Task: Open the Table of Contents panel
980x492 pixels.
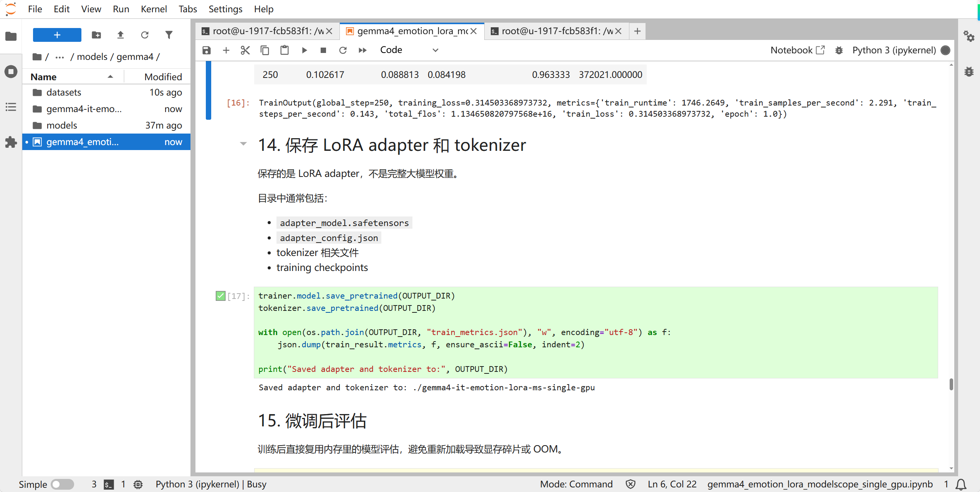Action: (x=11, y=107)
